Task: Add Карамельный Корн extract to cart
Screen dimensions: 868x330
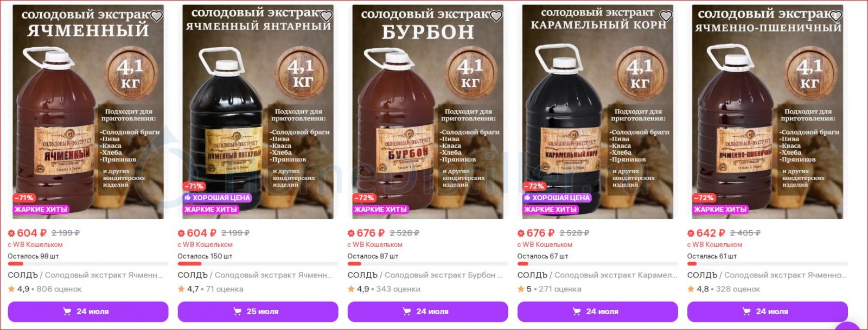Action: point(597,312)
